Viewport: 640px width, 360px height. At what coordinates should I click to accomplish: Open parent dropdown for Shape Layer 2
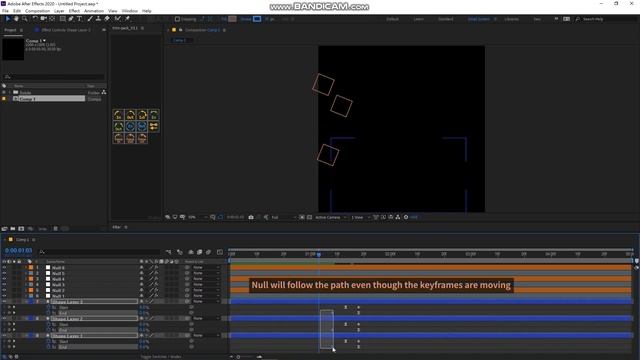[206, 318]
